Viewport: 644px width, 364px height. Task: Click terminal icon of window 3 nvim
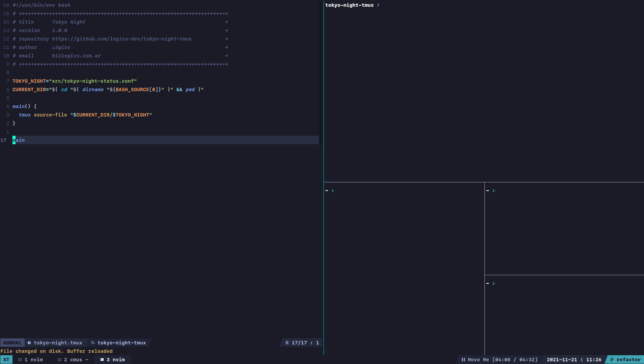tap(102, 360)
